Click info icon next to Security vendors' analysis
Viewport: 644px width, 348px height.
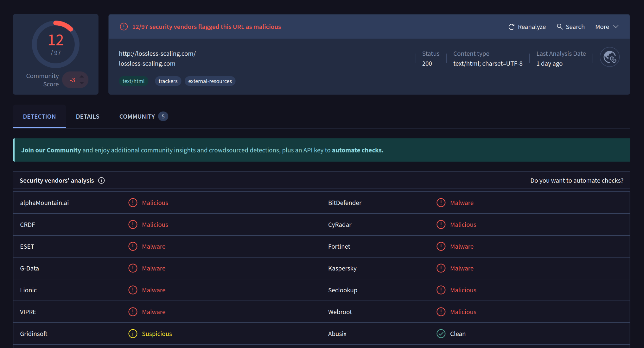(x=101, y=181)
